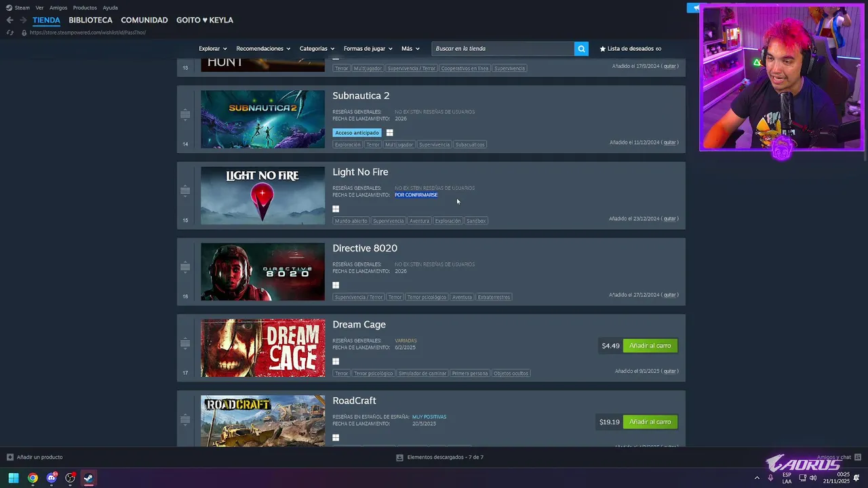Image resolution: width=868 pixels, height=488 pixels.
Task: Open the Dream Cage cover thumbnail
Action: (262, 348)
